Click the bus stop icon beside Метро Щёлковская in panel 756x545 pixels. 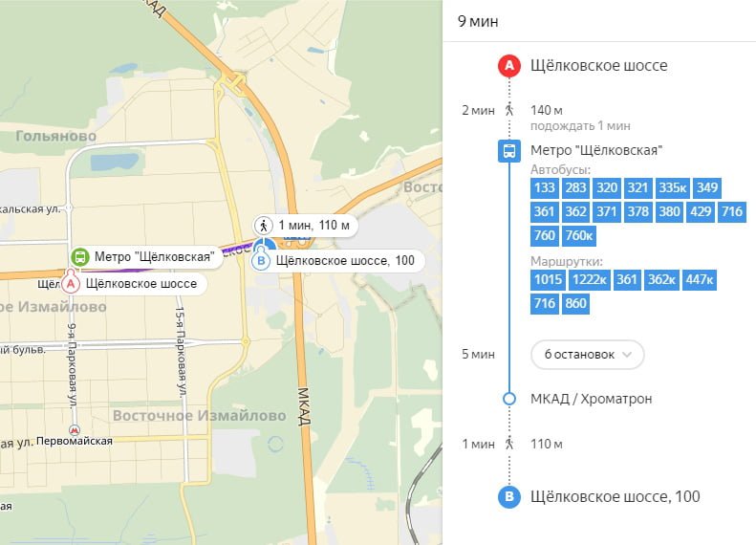click(x=509, y=150)
